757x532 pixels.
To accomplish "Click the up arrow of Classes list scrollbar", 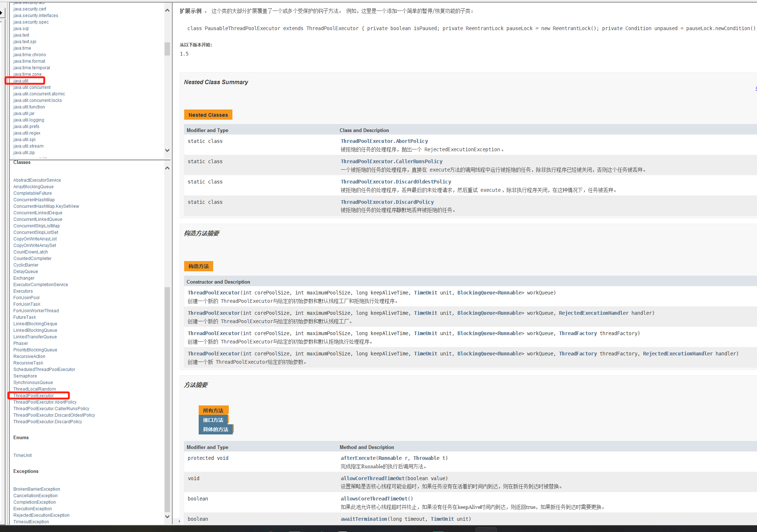I will tap(167, 168).
